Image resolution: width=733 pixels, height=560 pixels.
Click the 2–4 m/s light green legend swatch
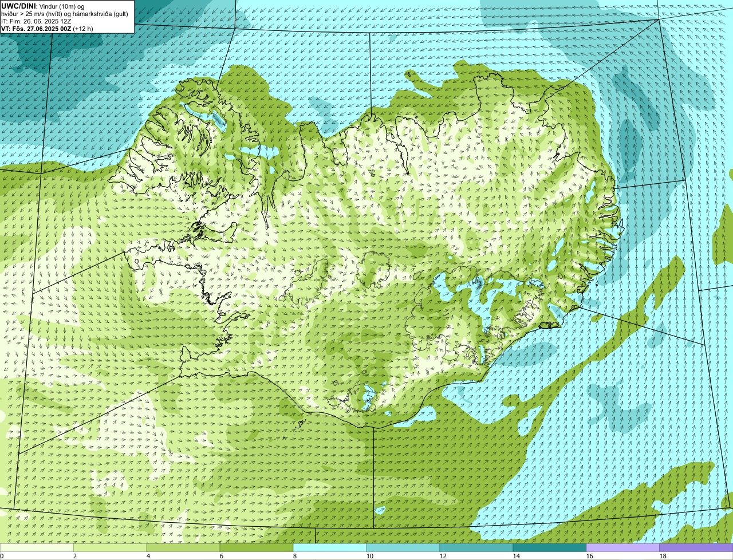[110, 547]
